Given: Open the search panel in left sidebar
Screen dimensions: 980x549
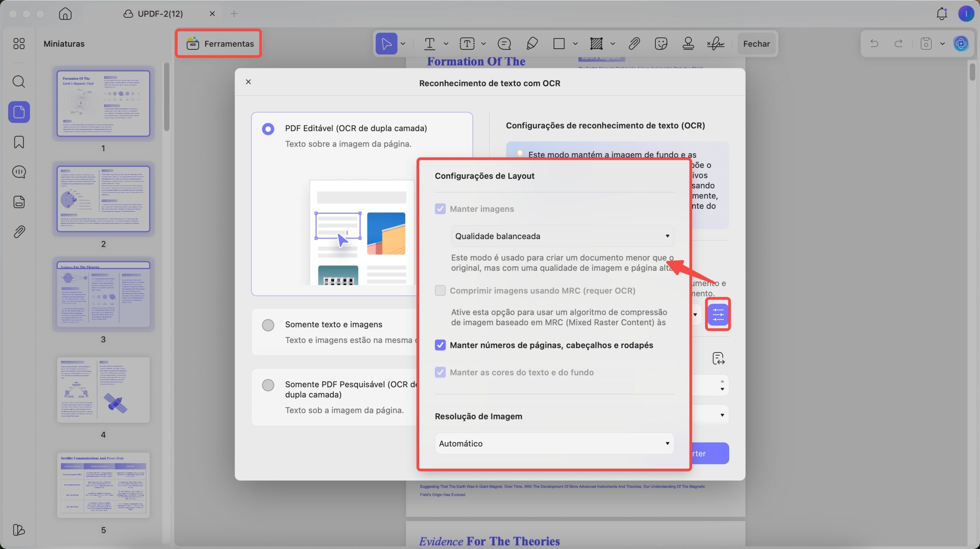Looking at the screenshot, I should pyautogui.click(x=19, y=82).
